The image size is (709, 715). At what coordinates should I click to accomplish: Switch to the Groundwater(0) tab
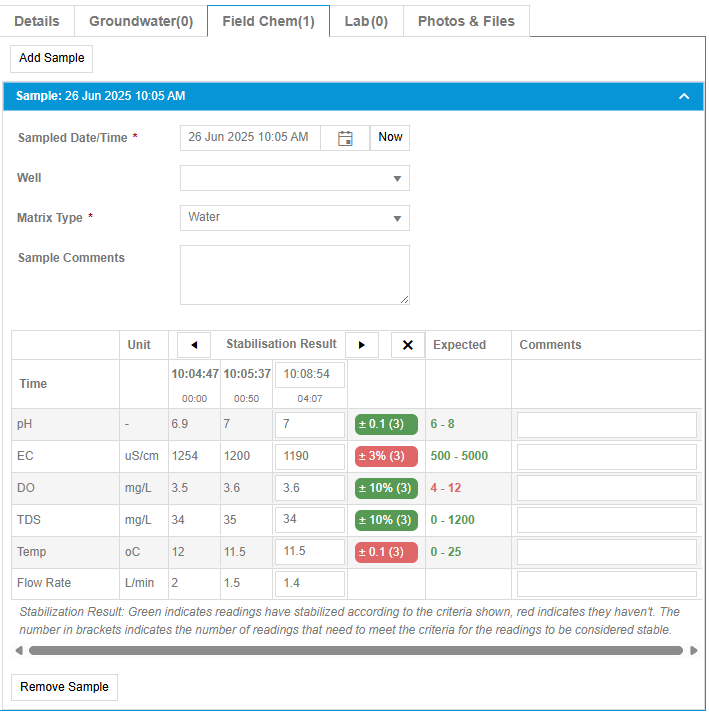pos(141,21)
